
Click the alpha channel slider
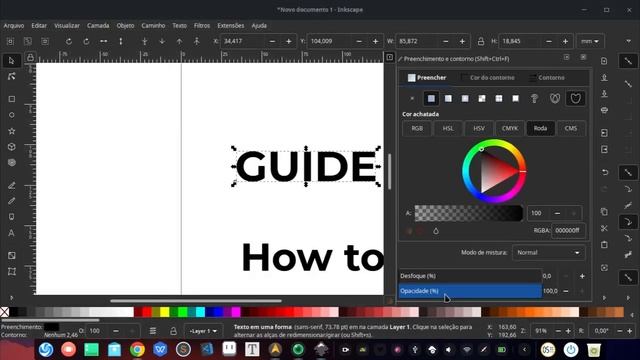click(469, 213)
